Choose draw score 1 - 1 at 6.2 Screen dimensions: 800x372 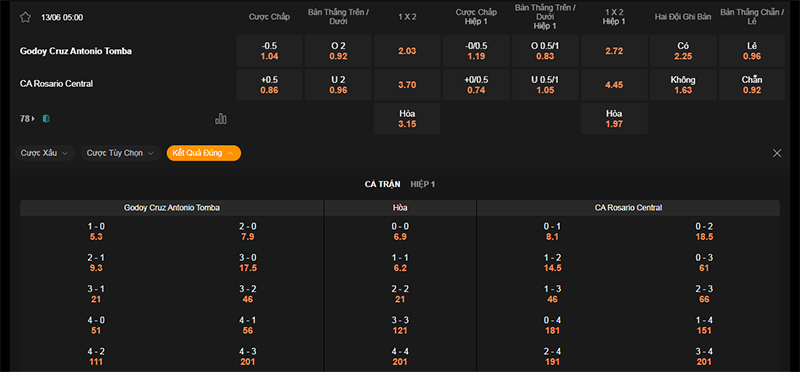[x=401, y=263]
